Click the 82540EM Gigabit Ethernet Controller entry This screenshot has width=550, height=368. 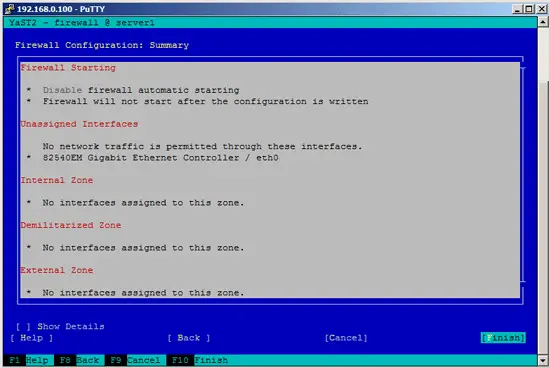click(161, 158)
